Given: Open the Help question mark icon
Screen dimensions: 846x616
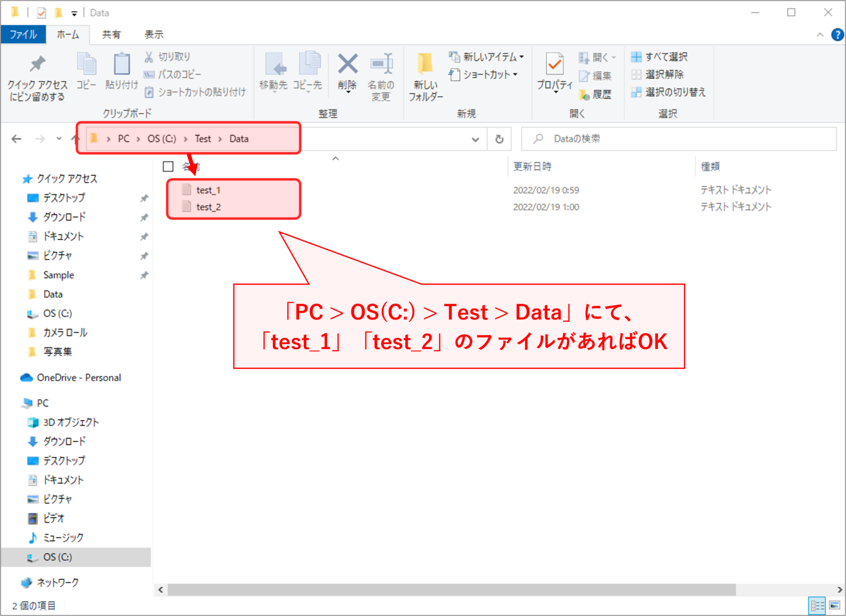Looking at the screenshot, I should tap(837, 35).
